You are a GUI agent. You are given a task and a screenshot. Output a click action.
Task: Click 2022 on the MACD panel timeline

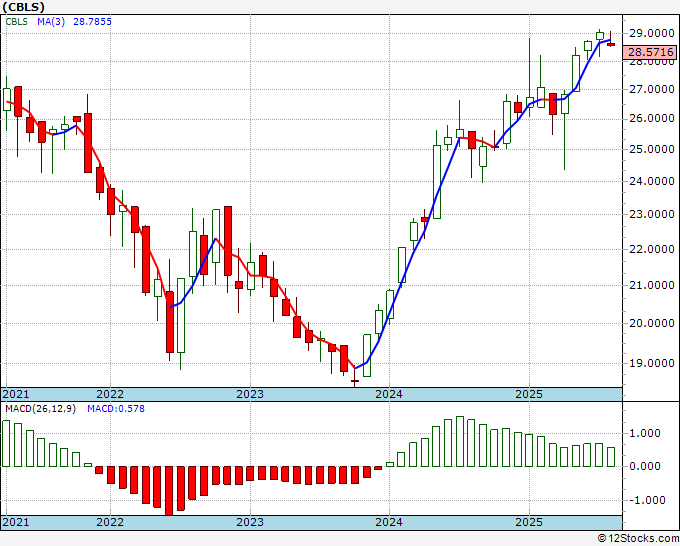click(110, 522)
